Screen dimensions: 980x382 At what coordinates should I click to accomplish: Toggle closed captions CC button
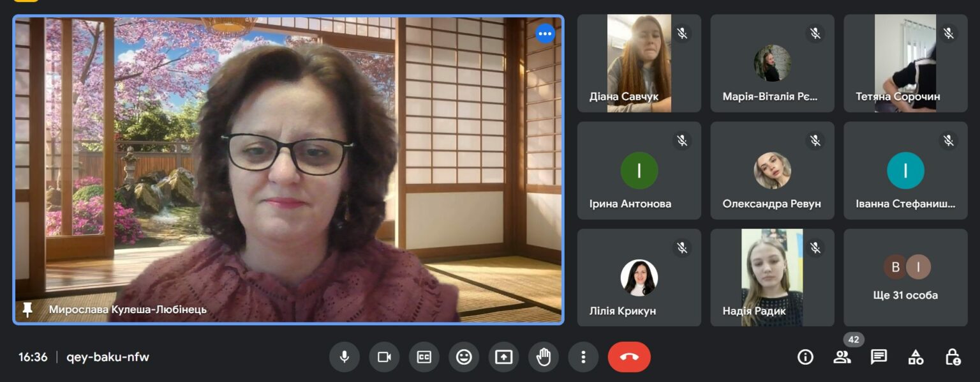(x=424, y=357)
